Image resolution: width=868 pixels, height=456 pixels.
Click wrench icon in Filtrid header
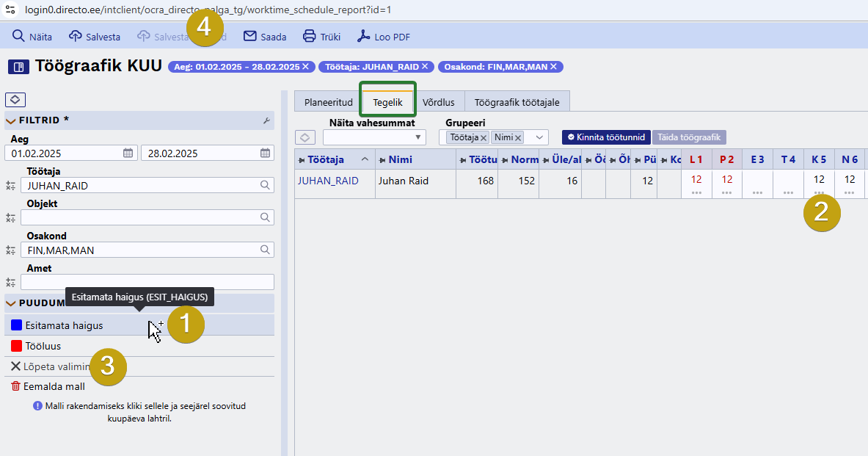pos(266,120)
